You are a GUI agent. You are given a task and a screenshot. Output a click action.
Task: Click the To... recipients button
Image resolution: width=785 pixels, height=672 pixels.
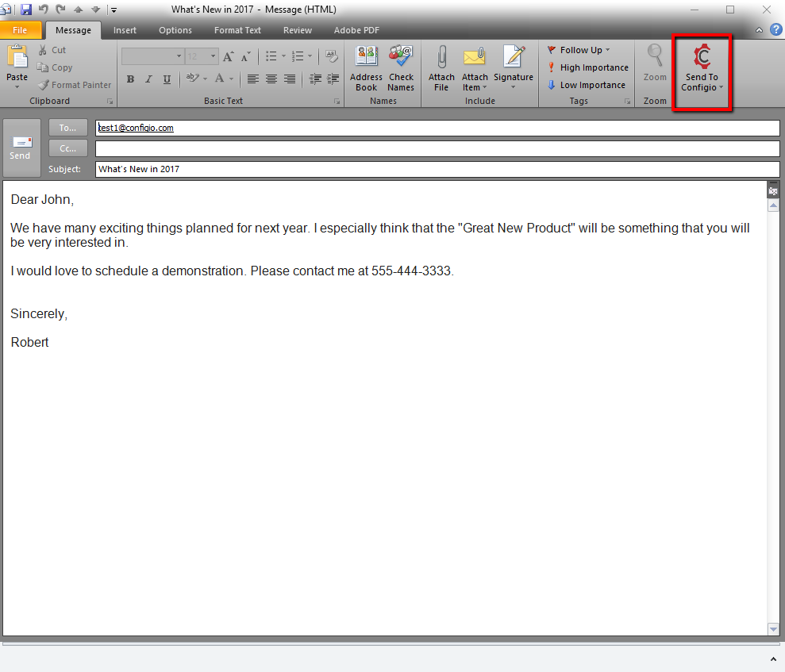[x=68, y=128]
